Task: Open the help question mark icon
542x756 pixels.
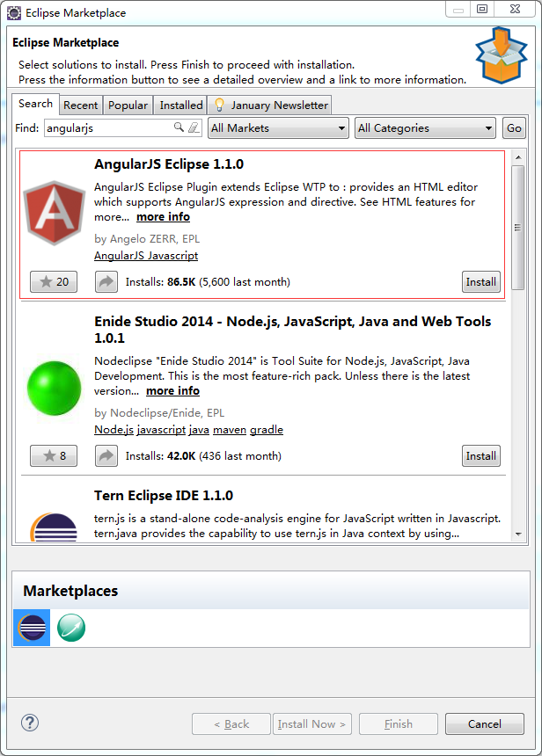Action: tap(30, 723)
